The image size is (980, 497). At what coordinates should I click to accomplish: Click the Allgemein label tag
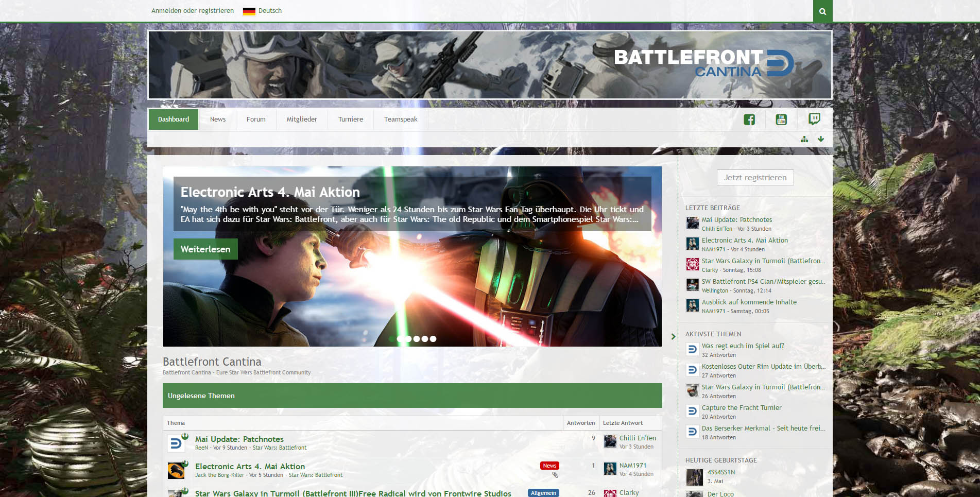click(x=543, y=493)
